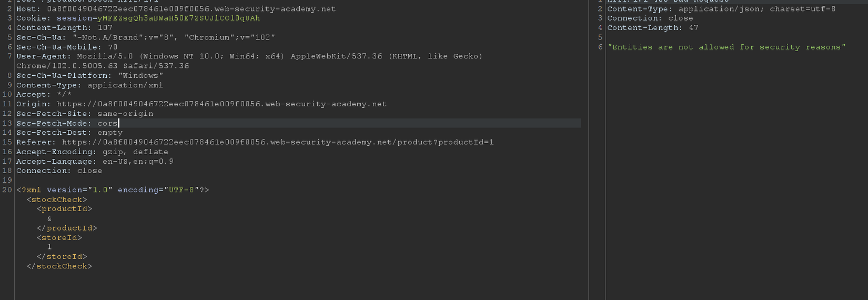Click the Referer header product URL
The height and width of the screenshot is (300, 868).
[x=278, y=142]
